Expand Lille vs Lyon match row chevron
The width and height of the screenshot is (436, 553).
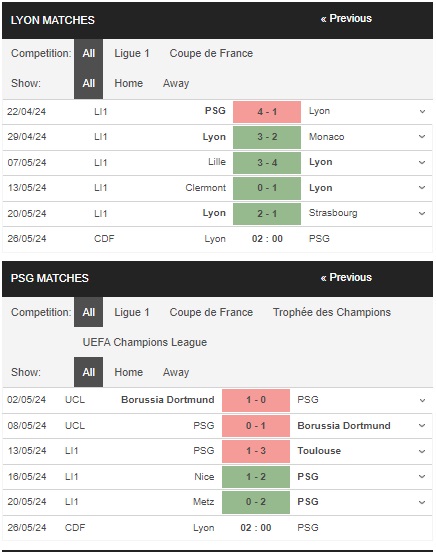[422, 163]
